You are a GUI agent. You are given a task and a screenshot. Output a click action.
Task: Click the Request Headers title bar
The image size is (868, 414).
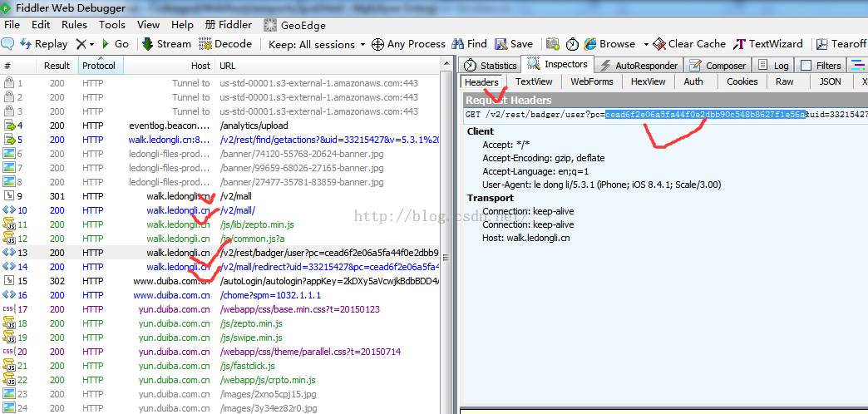[665, 101]
